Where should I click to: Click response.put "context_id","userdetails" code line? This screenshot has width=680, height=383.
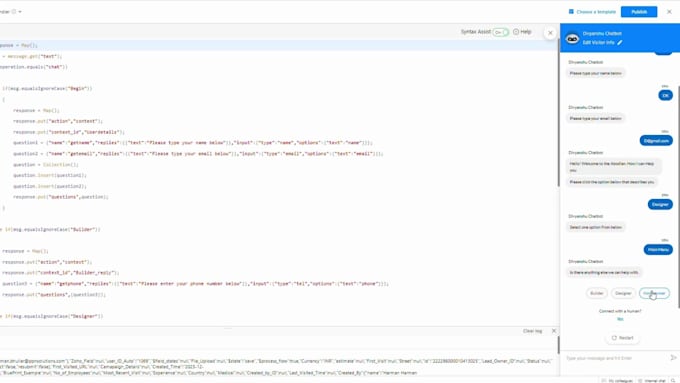coord(69,132)
